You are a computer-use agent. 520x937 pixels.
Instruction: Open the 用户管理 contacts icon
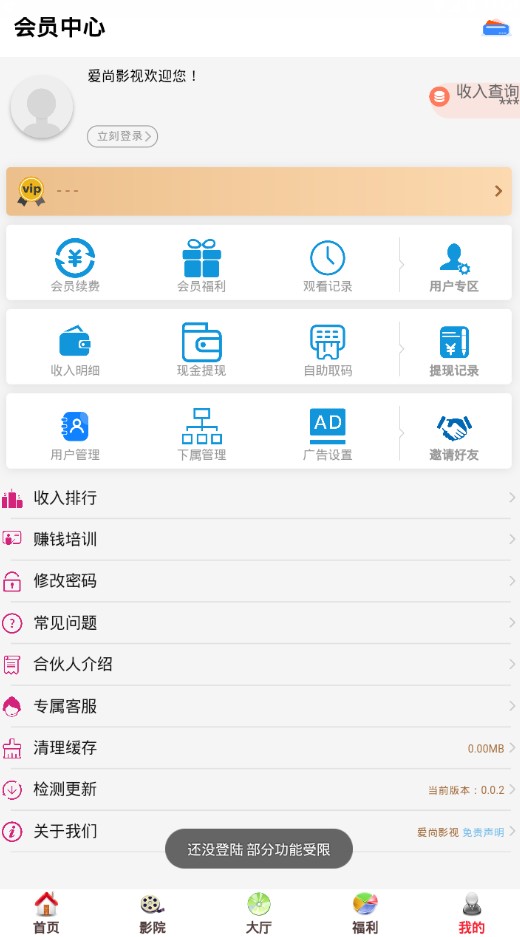tap(75, 427)
